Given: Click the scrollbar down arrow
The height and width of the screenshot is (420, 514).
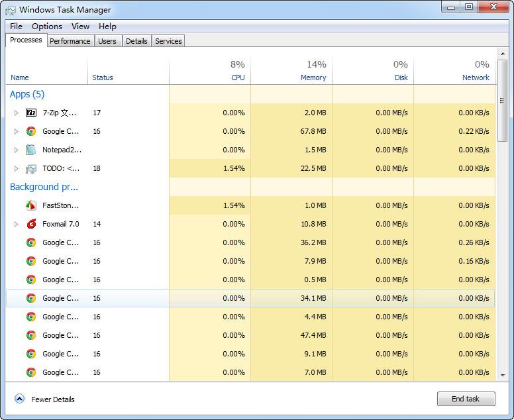Looking at the screenshot, I should tap(502, 376).
